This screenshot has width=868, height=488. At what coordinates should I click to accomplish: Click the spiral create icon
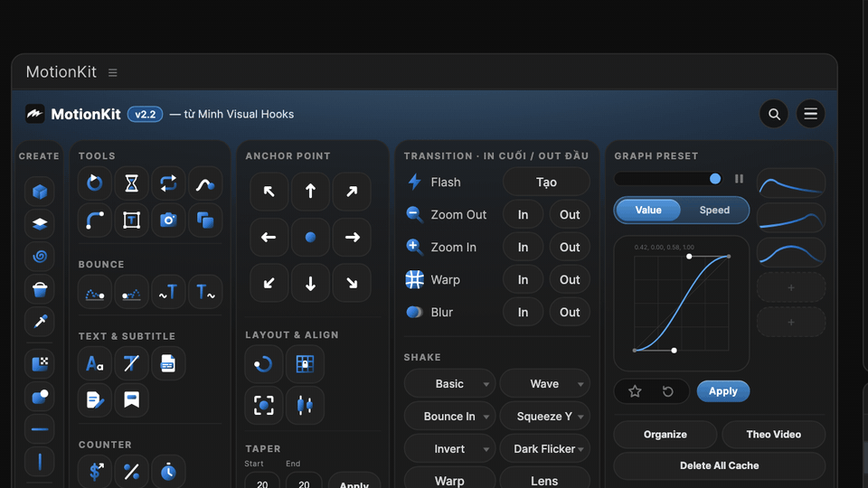(40, 256)
